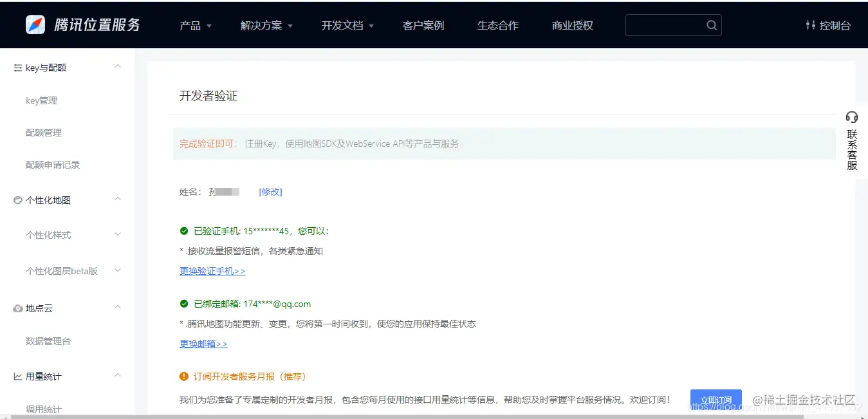Click the 更换验证手机>> link
The height and width of the screenshot is (419, 868).
tap(212, 271)
